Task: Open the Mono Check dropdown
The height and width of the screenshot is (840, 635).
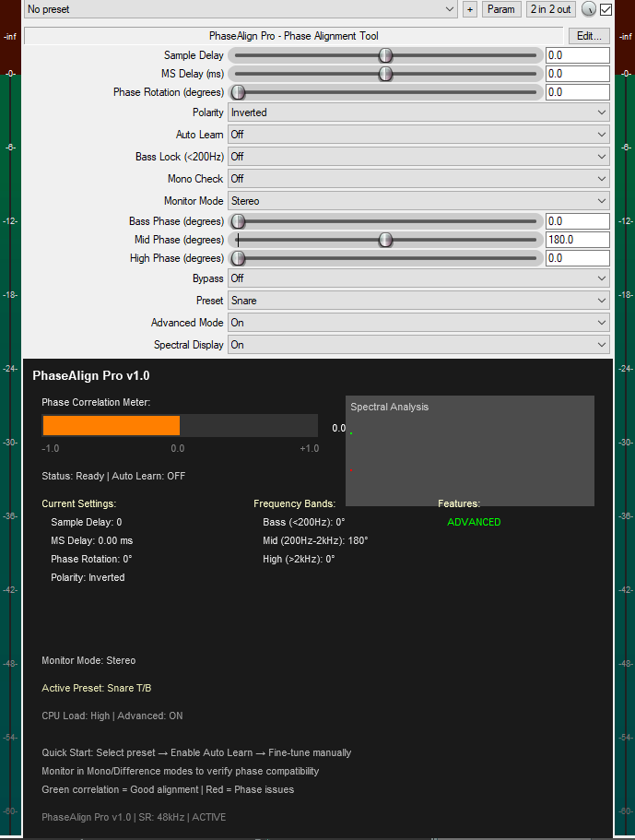Action: (x=418, y=179)
